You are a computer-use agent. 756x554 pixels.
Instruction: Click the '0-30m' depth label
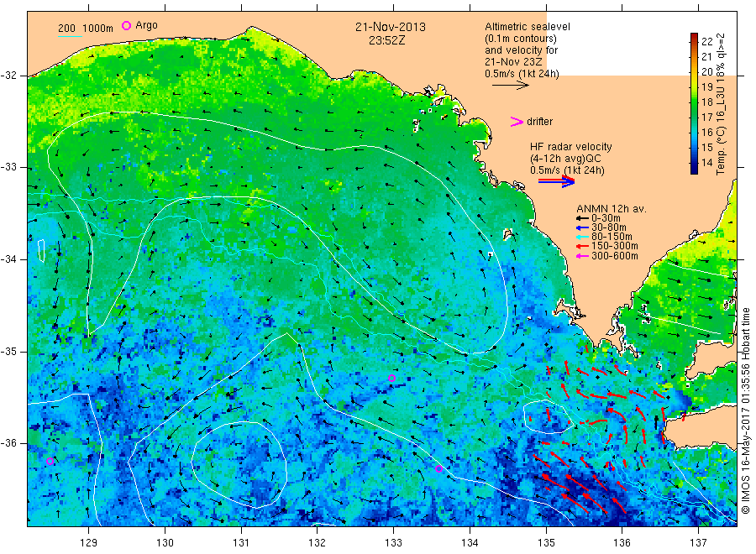pyautogui.click(x=606, y=218)
